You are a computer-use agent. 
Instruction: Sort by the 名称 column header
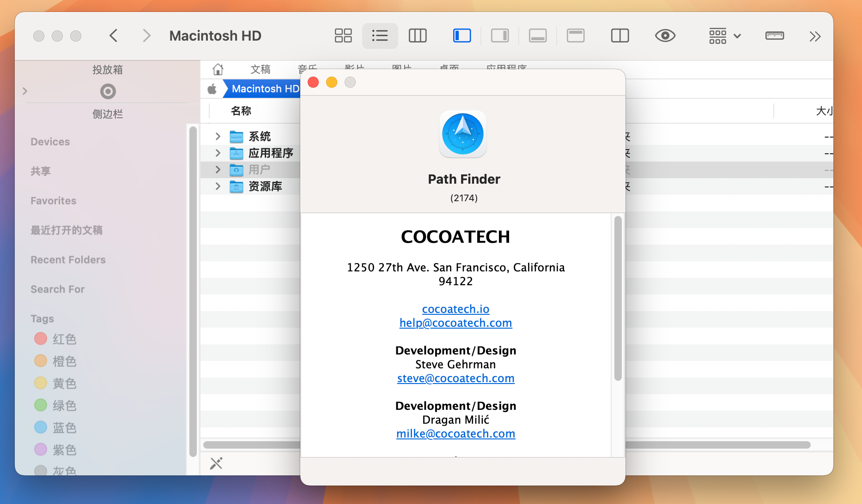point(241,111)
